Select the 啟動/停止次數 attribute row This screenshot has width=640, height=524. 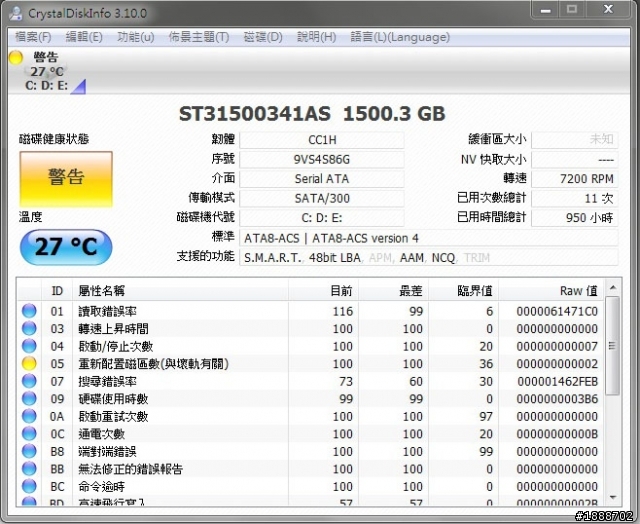311,346
